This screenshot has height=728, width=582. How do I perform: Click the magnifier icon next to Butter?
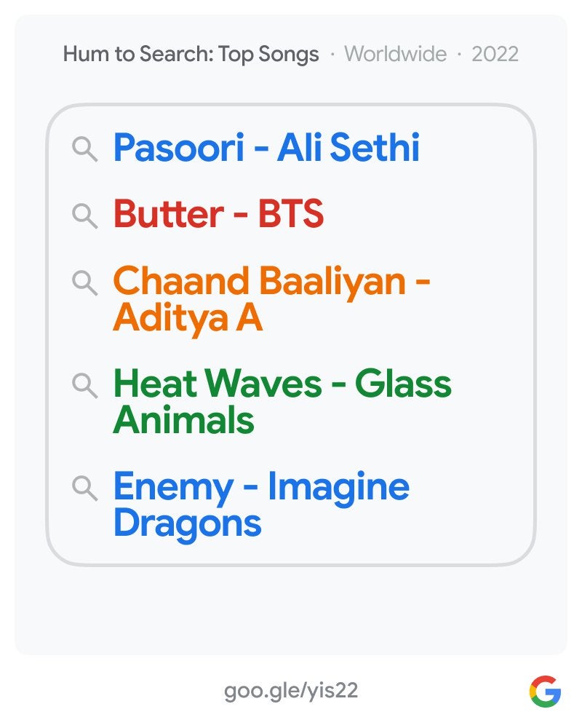(x=85, y=215)
